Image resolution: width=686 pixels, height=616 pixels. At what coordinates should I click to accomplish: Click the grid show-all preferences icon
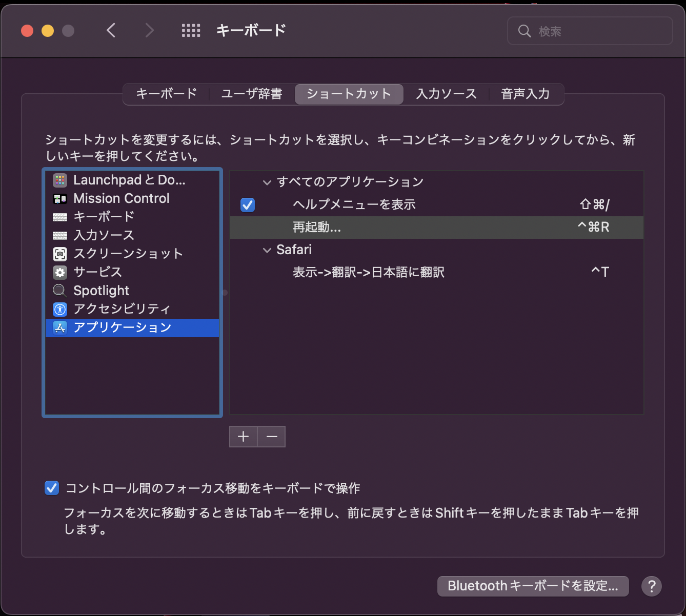point(191,31)
